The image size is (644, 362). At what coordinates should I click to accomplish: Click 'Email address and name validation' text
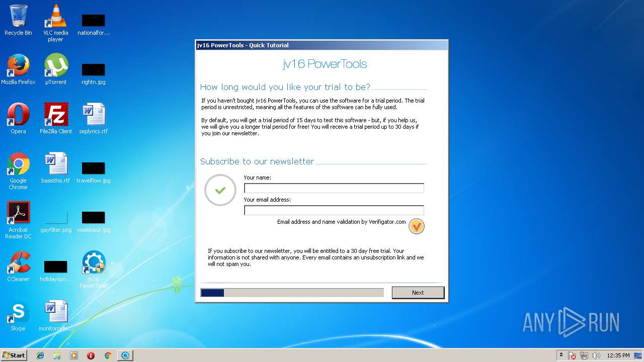click(342, 222)
